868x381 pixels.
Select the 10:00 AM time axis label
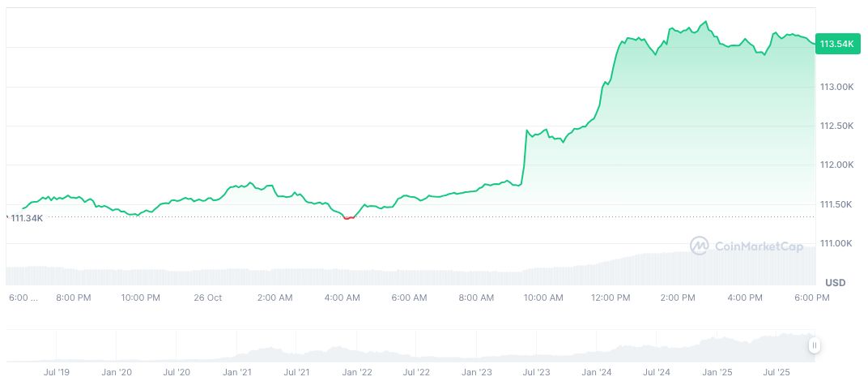pos(543,298)
